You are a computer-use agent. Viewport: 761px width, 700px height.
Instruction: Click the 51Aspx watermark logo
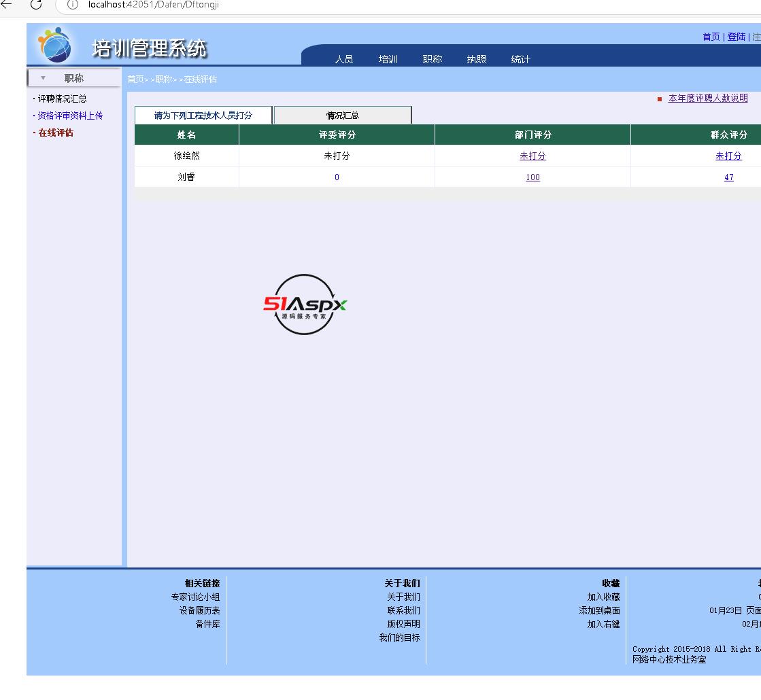point(305,304)
